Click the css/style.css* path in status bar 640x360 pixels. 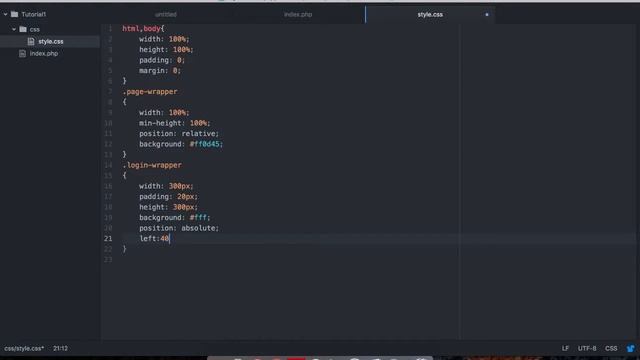click(x=24, y=348)
